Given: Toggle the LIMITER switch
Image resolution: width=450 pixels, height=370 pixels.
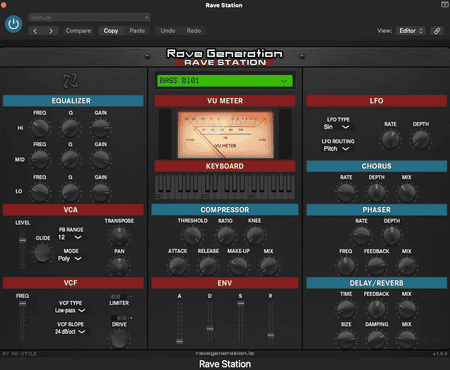Looking at the screenshot, I should point(119,296).
